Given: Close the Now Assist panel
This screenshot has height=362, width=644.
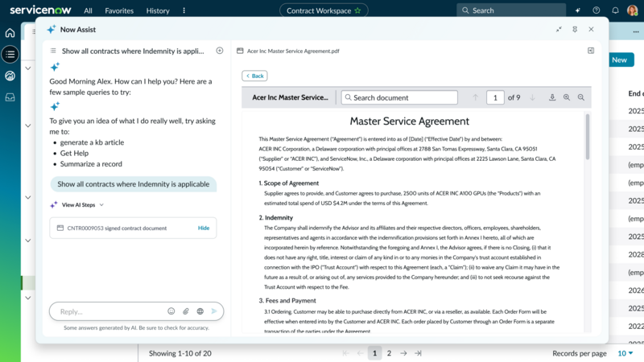Looking at the screenshot, I should point(591,29).
